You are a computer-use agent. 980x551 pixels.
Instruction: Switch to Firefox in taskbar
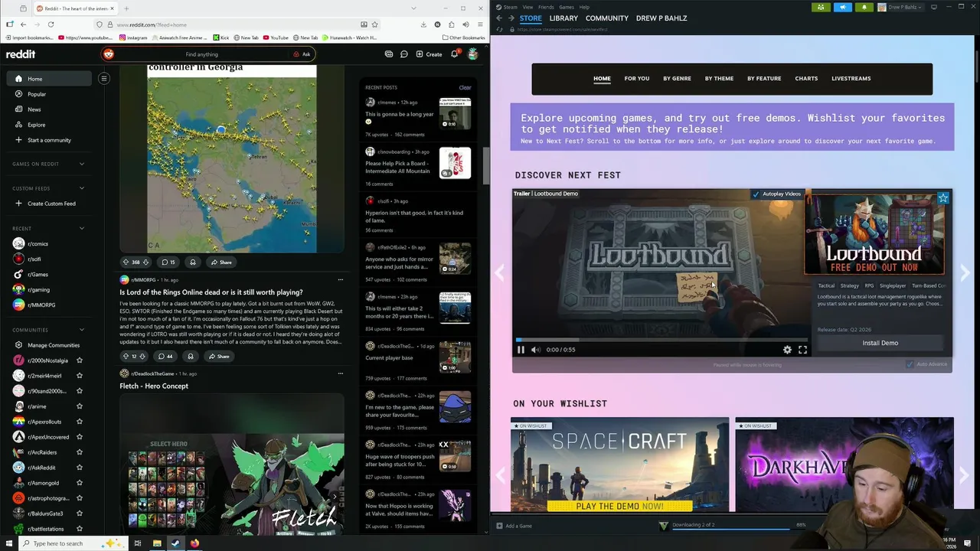coord(194,543)
